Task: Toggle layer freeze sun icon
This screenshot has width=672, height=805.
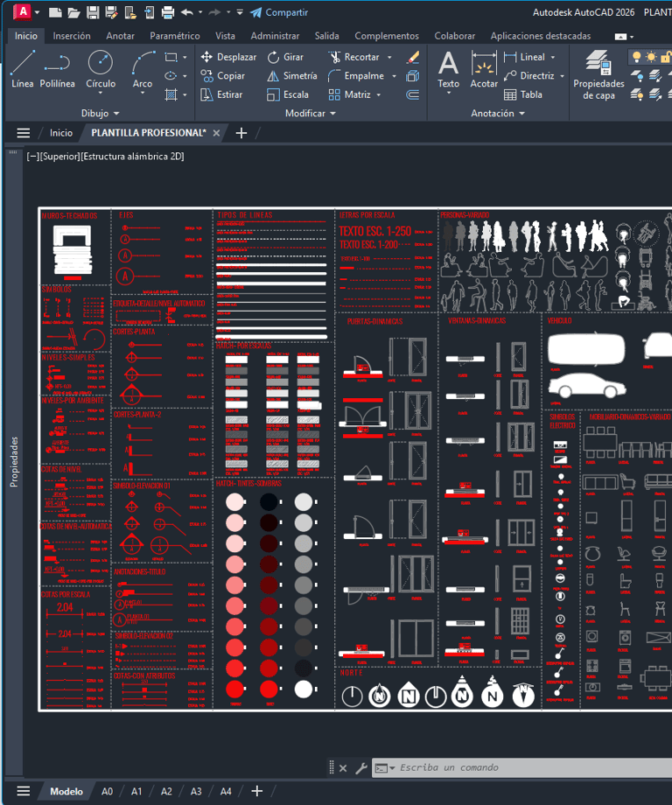Action: point(651,57)
